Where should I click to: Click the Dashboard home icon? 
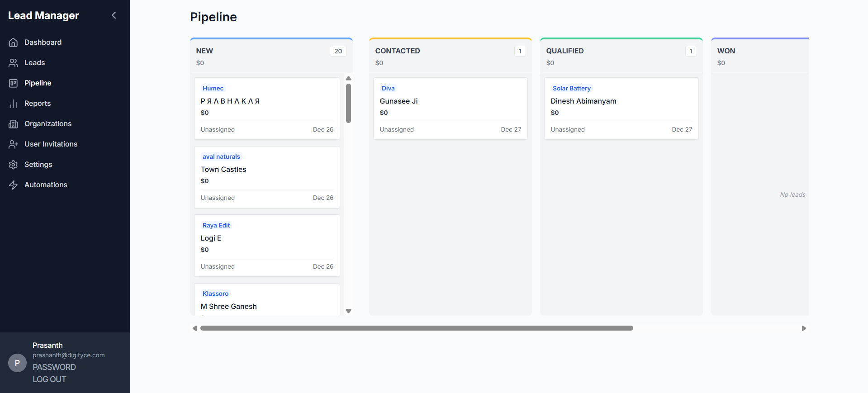14,43
